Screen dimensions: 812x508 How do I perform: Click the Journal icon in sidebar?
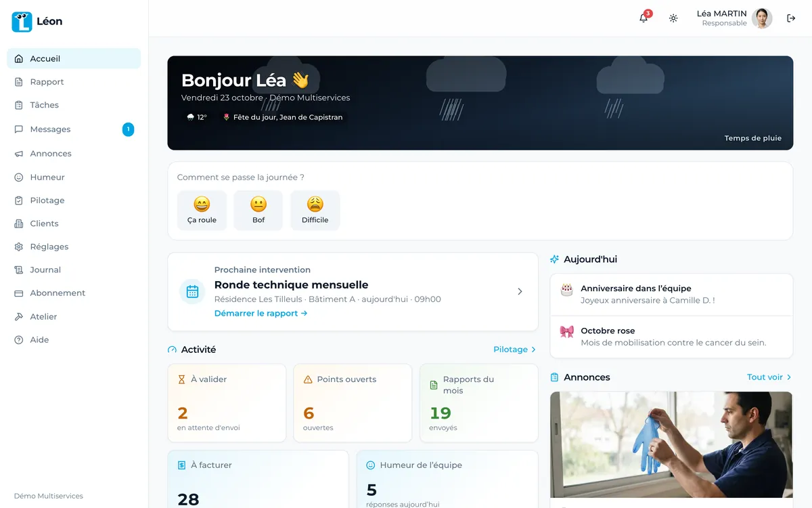(19, 270)
